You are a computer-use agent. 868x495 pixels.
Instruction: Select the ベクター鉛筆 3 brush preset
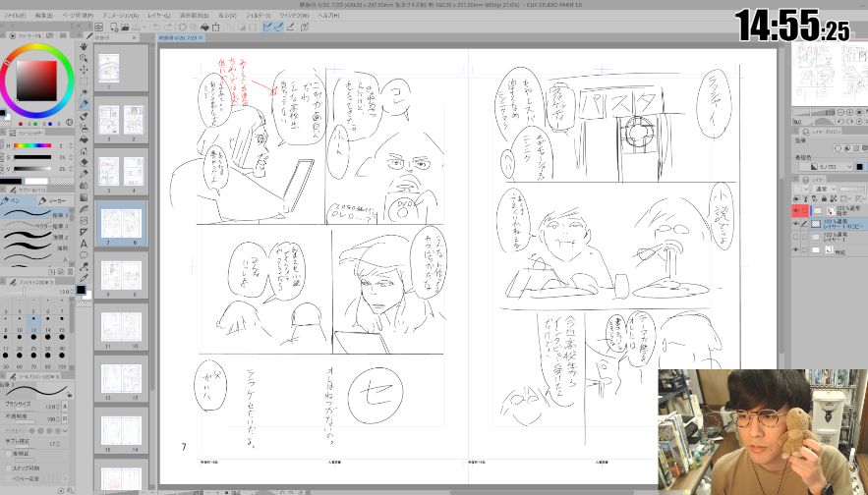point(36,226)
